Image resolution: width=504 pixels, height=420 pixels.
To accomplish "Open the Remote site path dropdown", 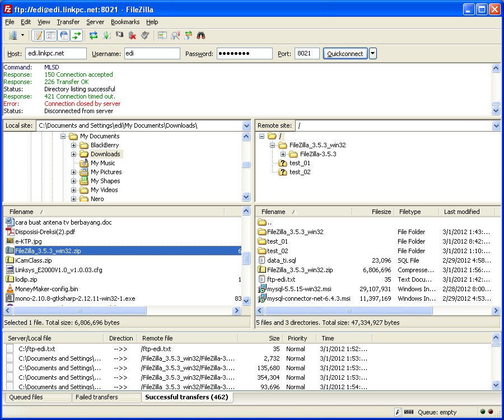I will (x=496, y=125).
